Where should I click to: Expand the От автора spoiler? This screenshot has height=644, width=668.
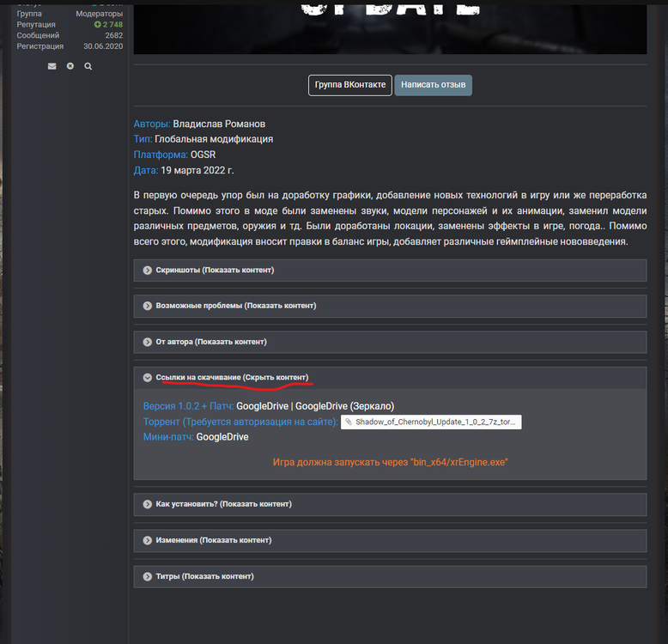coord(210,342)
